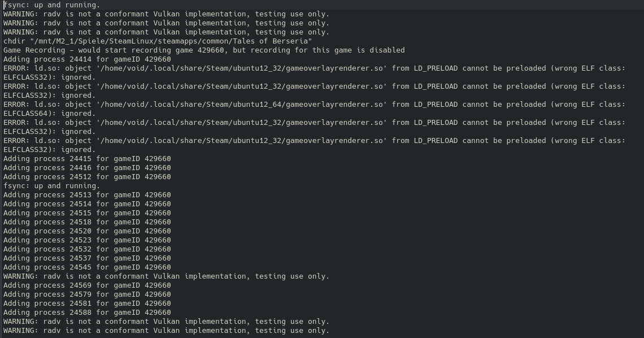
Task: Click 'Adding process 24518' line
Action: (x=87, y=222)
